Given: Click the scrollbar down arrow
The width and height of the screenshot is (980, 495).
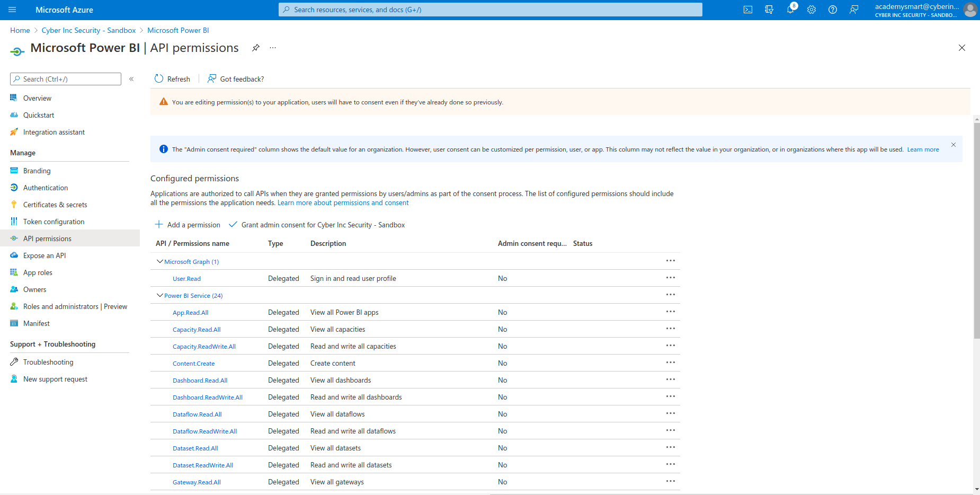Looking at the screenshot, I should pyautogui.click(x=977, y=489).
